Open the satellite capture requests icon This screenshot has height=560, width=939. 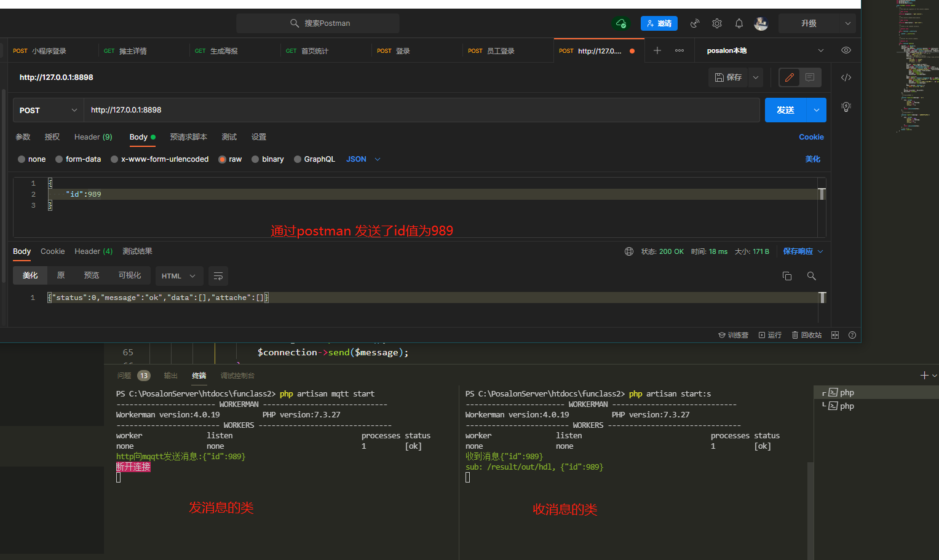click(x=695, y=23)
